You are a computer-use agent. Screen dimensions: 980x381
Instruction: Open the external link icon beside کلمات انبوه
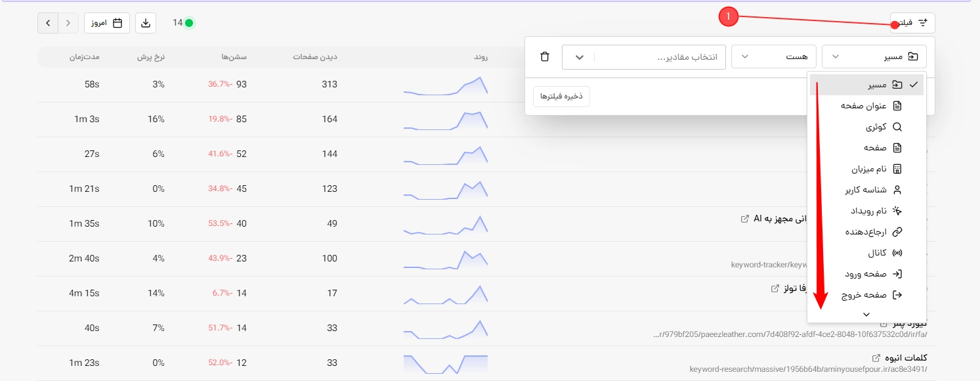click(x=876, y=358)
